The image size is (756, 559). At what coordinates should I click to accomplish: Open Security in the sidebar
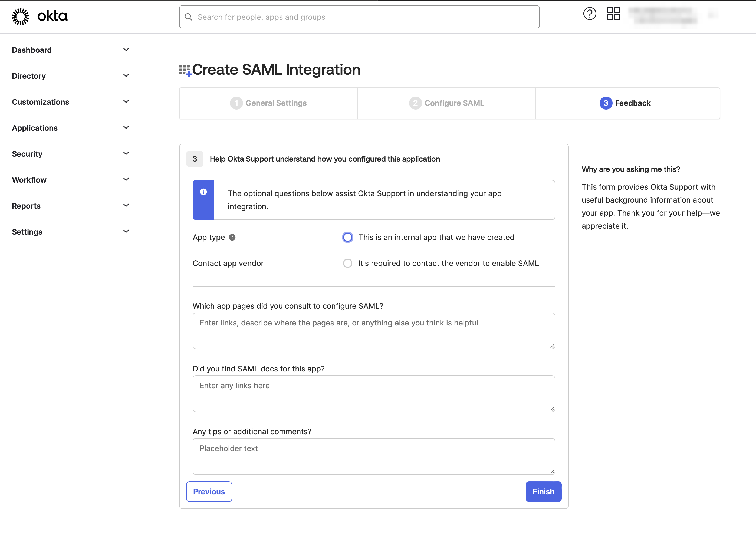(27, 154)
